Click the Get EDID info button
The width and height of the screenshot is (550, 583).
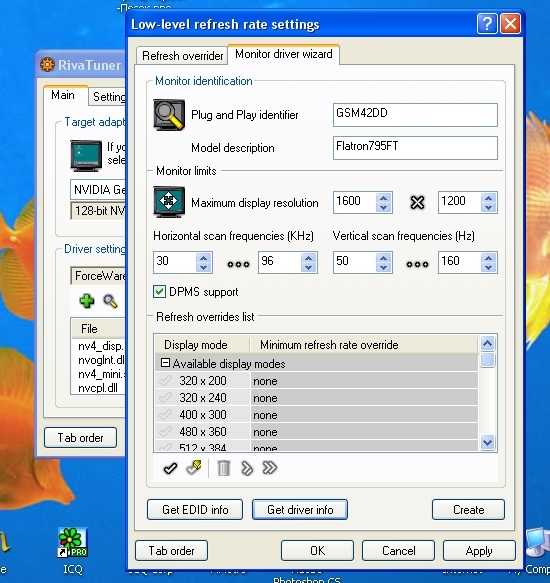click(x=195, y=509)
